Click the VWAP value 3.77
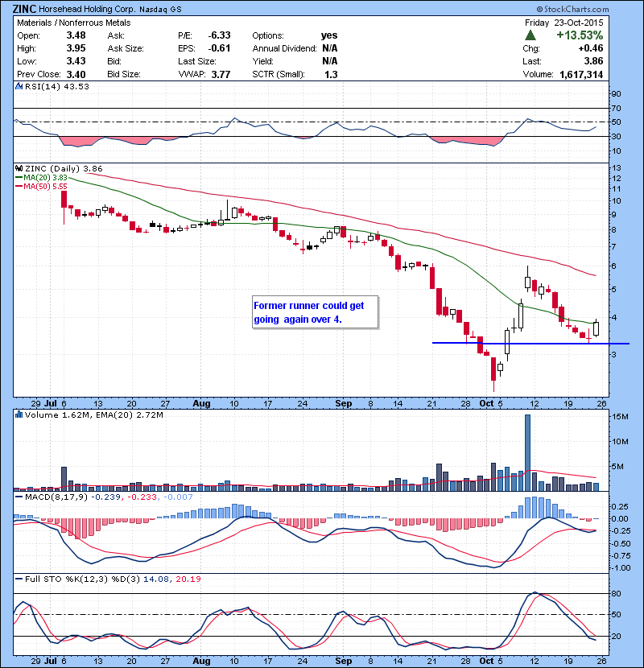The image size is (644, 668). [x=221, y=74]
